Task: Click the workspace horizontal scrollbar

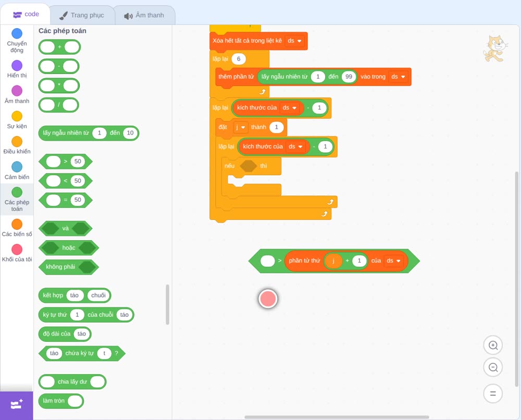Action: 337,417
